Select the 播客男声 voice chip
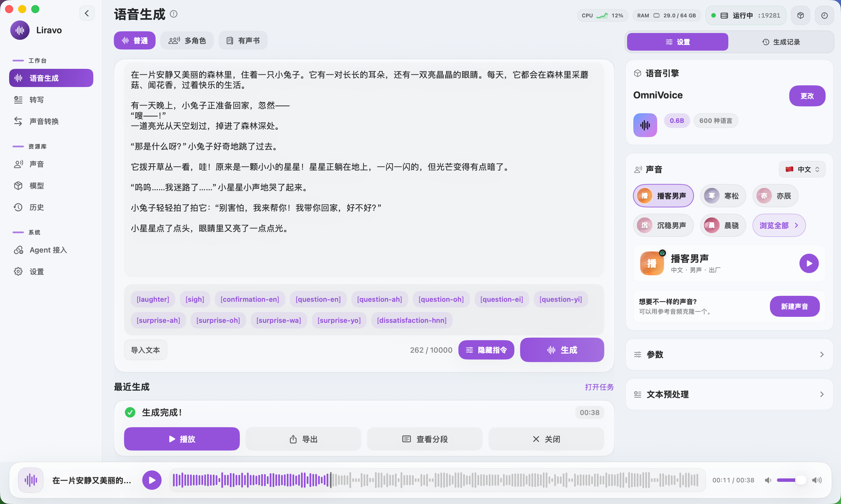The height and width of the screenshot is (504, 841). [x=663, y=196]
